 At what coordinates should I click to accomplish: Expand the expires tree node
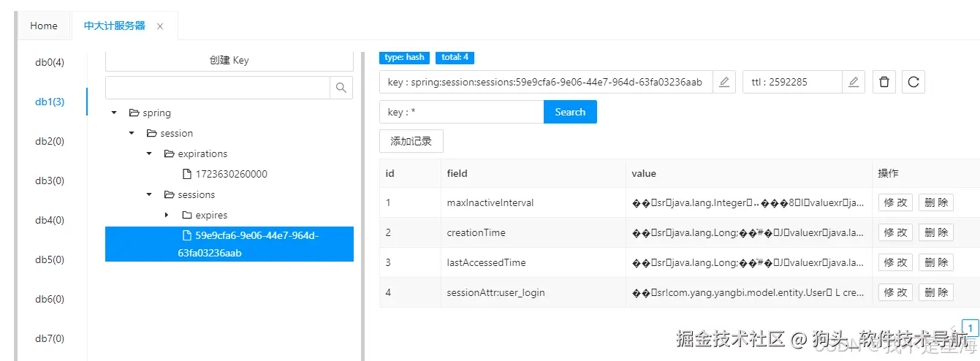(167, 216)
